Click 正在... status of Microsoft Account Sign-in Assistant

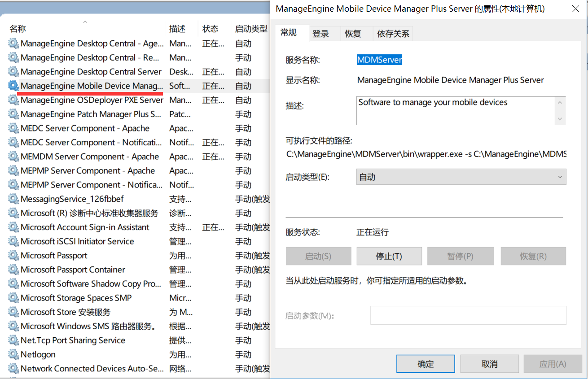213,227
